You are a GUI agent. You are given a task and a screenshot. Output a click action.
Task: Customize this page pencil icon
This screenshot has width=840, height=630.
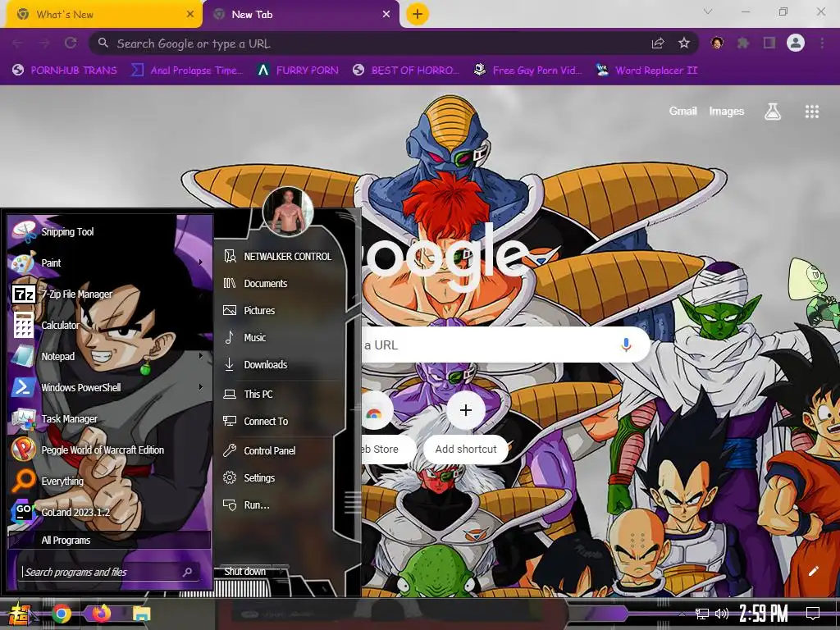[813, 571]
